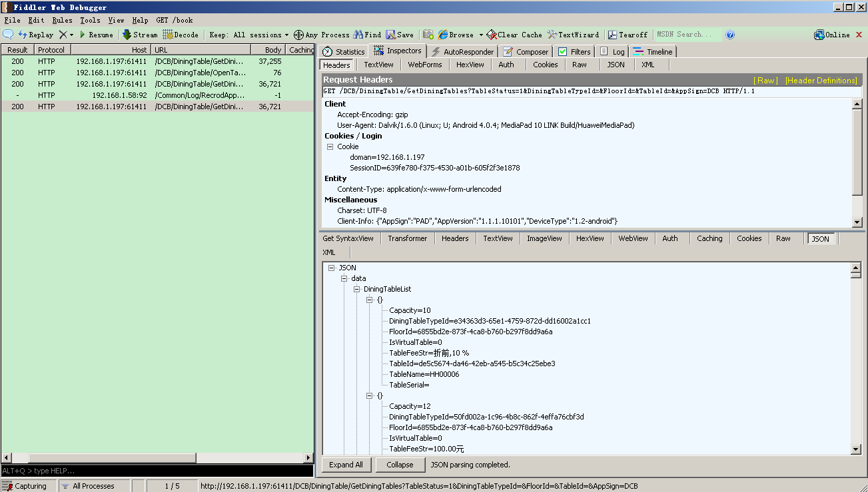This screenshot has height=492, width=868.
Task: Click the camera screenshot icon
Action: [x=428, y=35]
